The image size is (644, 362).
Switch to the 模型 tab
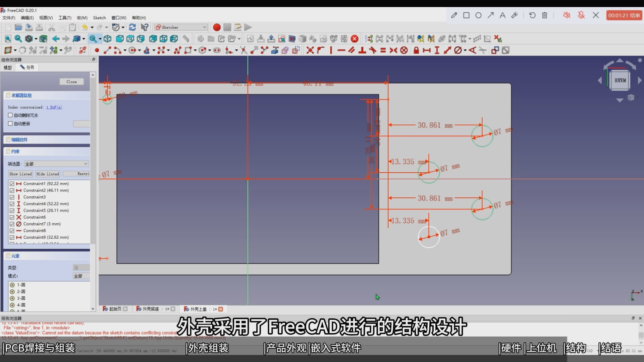click(8, 67)
